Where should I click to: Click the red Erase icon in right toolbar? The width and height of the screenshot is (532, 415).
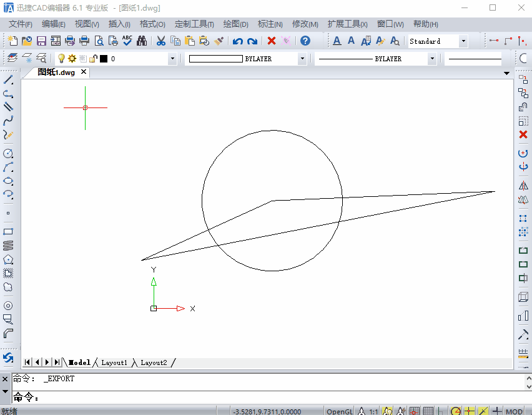point(523,134)
